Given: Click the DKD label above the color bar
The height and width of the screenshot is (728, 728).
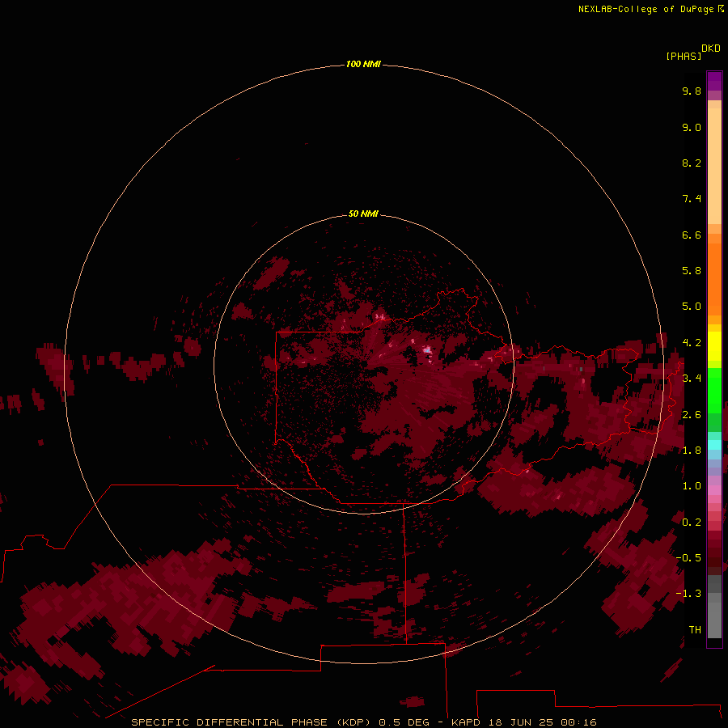Looking at the screenshot, I should [x=711, y=49].
